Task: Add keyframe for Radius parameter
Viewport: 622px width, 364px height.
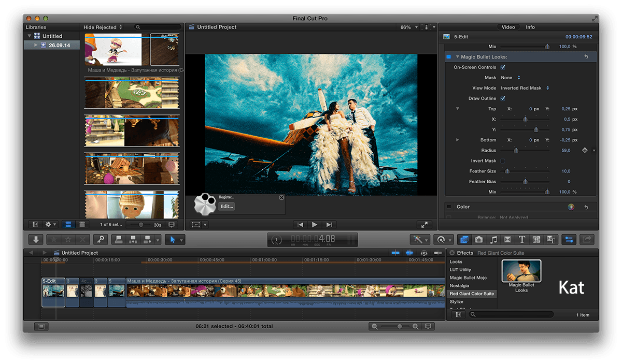Action: coord(585,150)
